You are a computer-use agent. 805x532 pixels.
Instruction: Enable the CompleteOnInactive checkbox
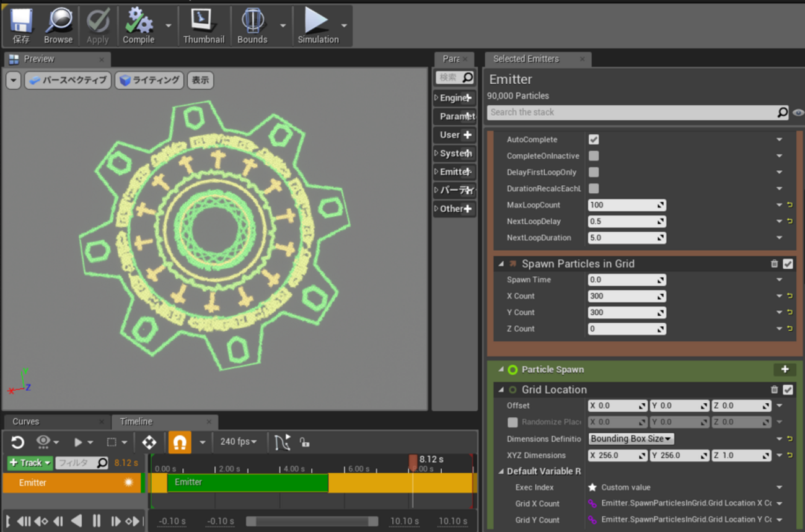click(x=594, y=156)
